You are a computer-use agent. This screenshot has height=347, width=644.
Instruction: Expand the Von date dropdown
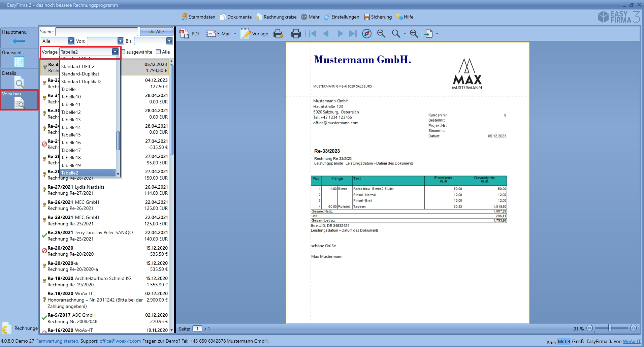(x=120, y=41)
